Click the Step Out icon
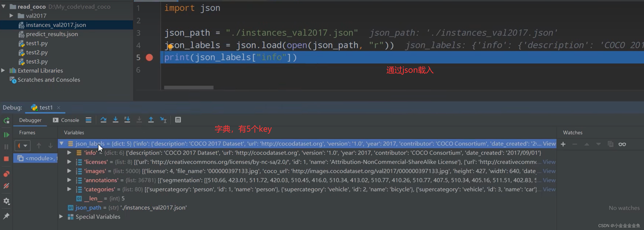This screenshot has height=230, width=644. tap(151, 120)
